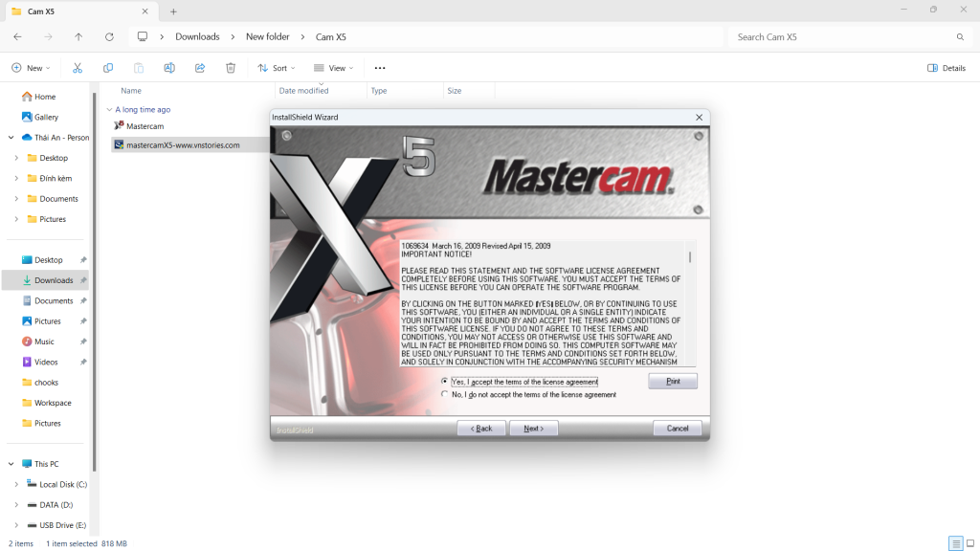The width and height of the screenshot is (980, 551).
Task: Click Cam X5 breadcrumb segment
Action: [x=330, y=37]
